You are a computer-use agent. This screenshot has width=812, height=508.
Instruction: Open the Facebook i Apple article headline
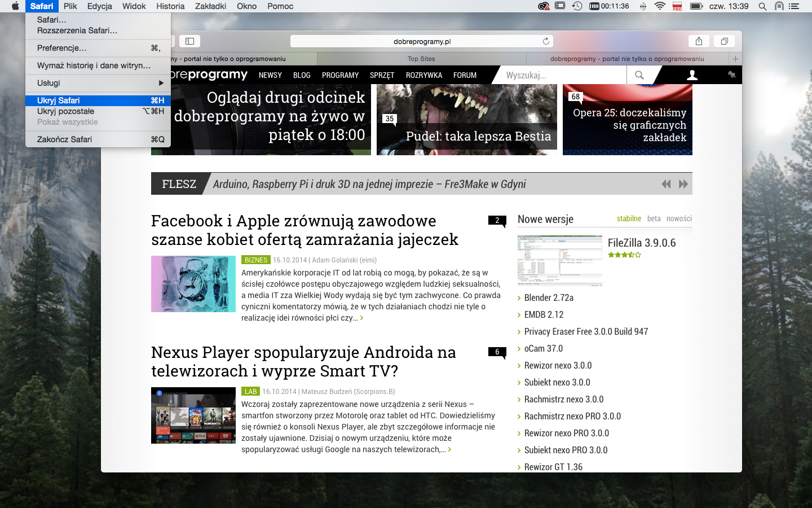point(304,230)
